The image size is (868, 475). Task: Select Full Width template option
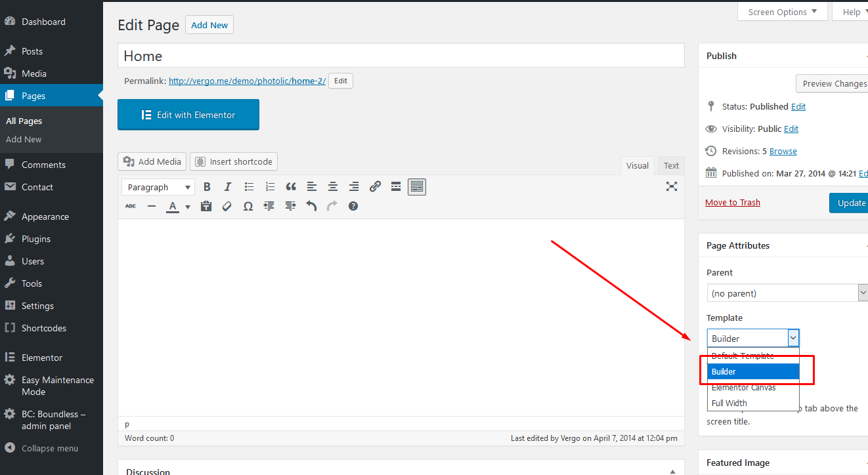(x=729, y=403)
